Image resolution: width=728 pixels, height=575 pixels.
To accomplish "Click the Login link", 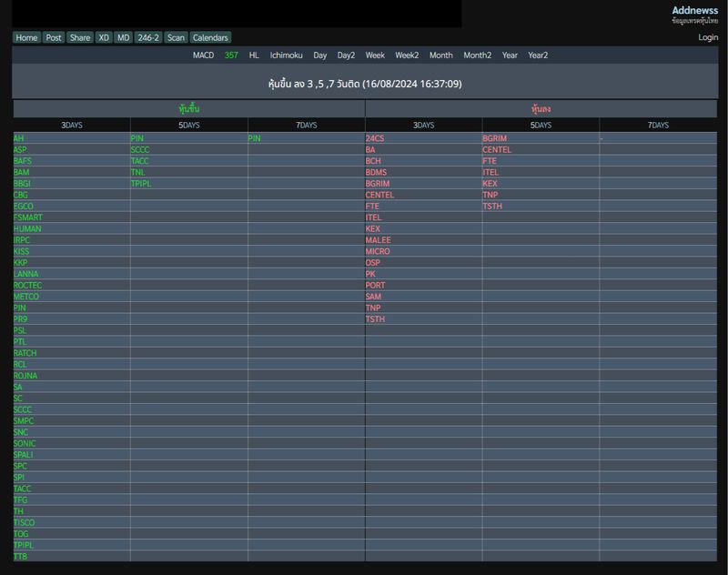I will pyautogui.click(x=708, y=37).
